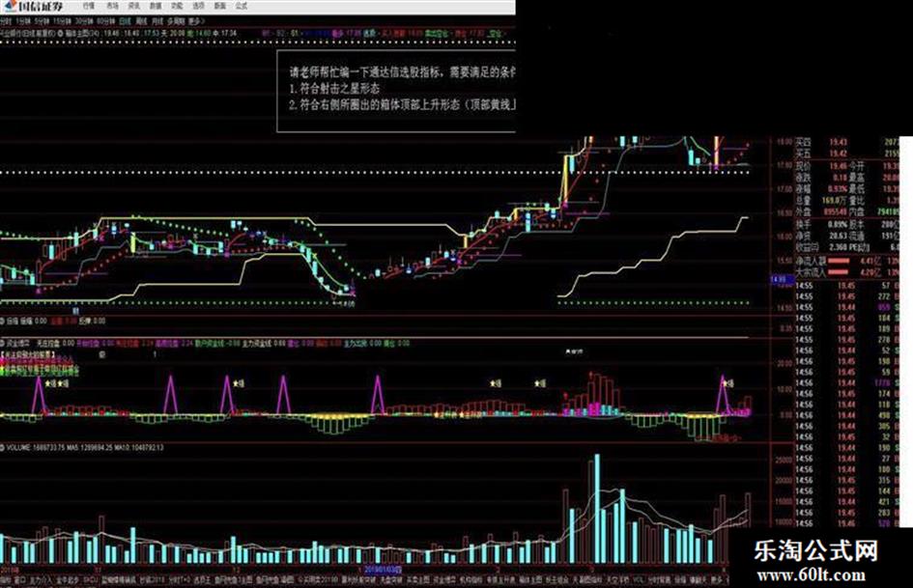Click the 买五 price 19.42

838,154
